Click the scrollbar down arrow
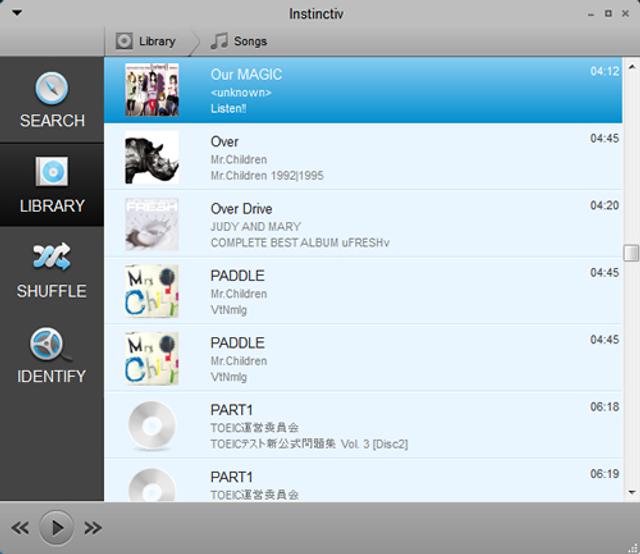Screen dimensions: 640x554 click(x=631, y=492)
